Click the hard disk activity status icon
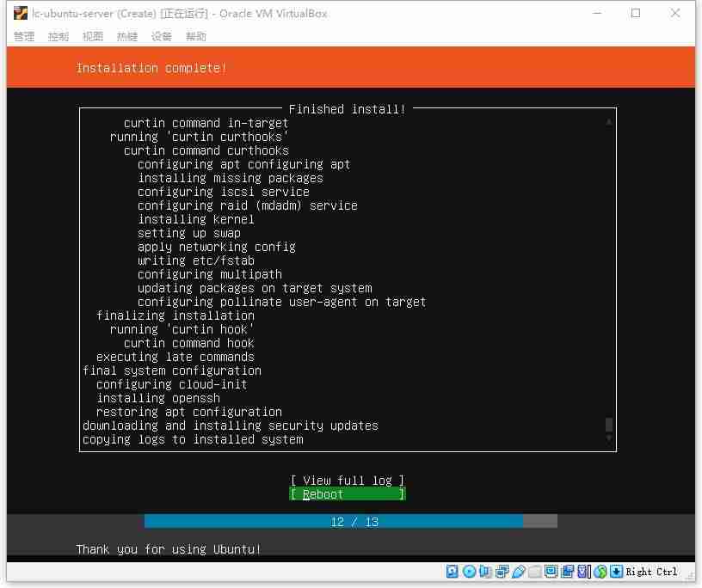The image size is (702, 588). 453,571
